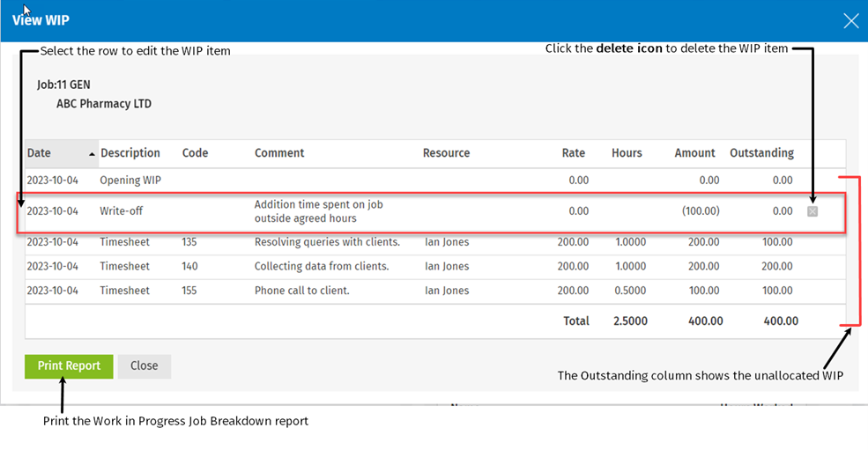Click the grey Close button
Screen dimensions: 868x450
coord(144,366)
